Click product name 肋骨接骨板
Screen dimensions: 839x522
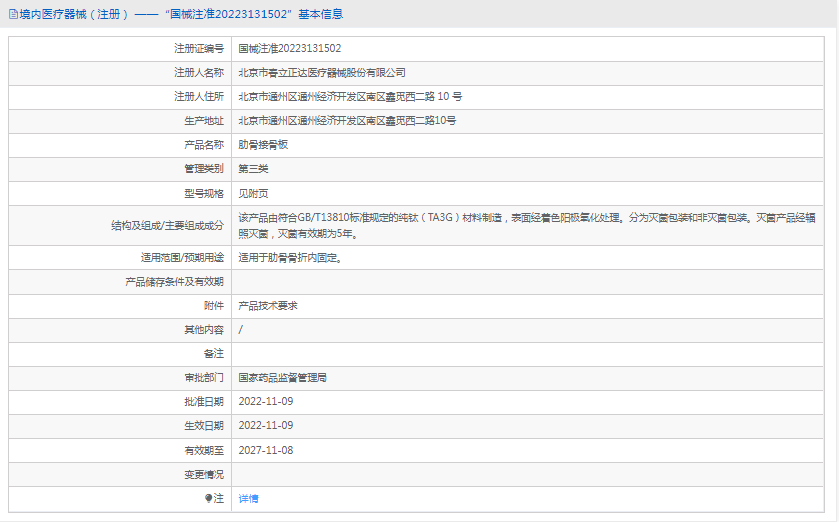pyautogui.click(x=263, y=145)
